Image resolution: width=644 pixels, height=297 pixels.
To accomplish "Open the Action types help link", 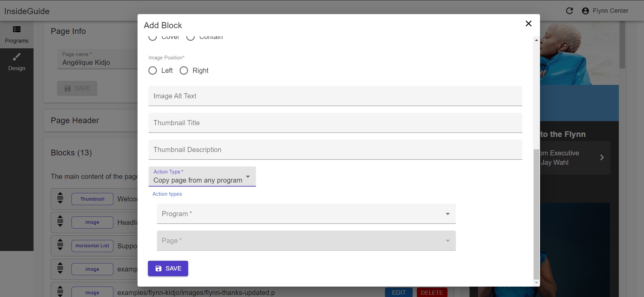I will coord(167,194).
